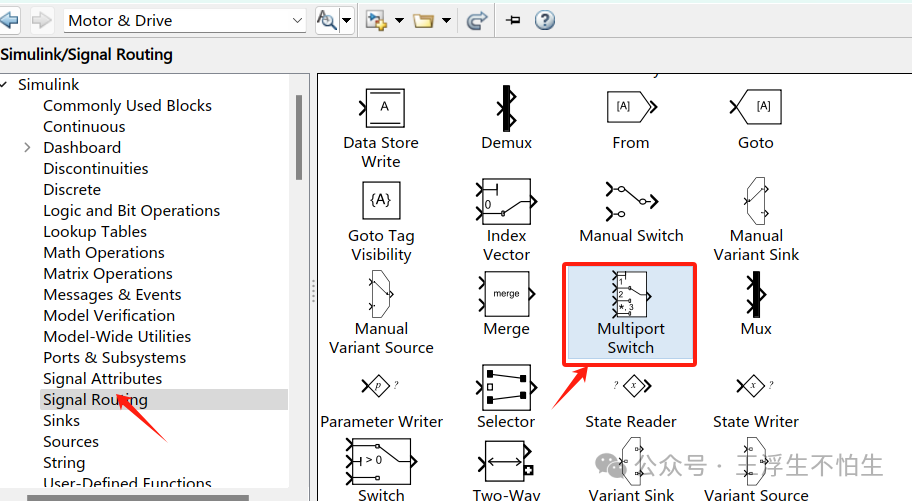Expand the Dashboard library node
Image resolution: width=912 pixels, height=501 pixels.
[27, 148]
